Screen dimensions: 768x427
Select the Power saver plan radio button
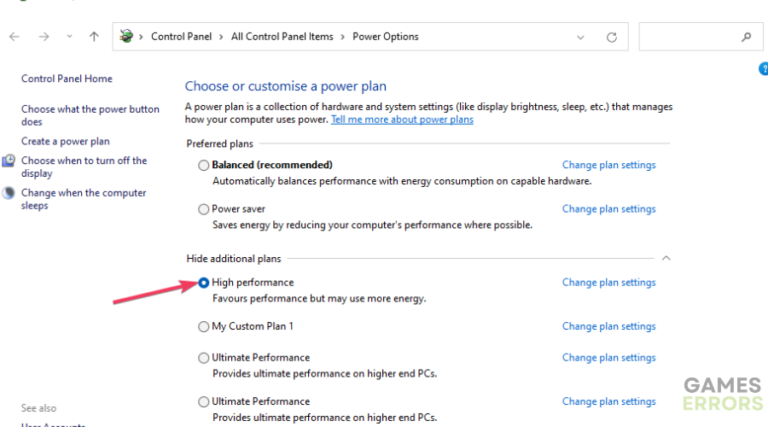point(204,209)
